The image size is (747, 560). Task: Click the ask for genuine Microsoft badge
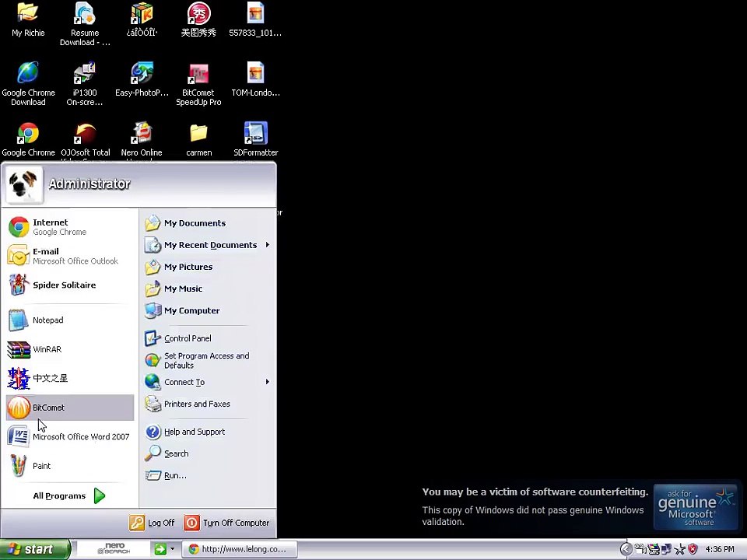pyautogui.click(x=696, y=506)
